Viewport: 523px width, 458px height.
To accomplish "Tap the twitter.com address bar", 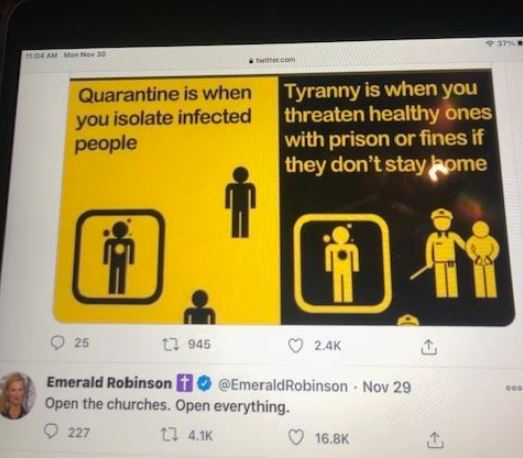I will 273,60.
